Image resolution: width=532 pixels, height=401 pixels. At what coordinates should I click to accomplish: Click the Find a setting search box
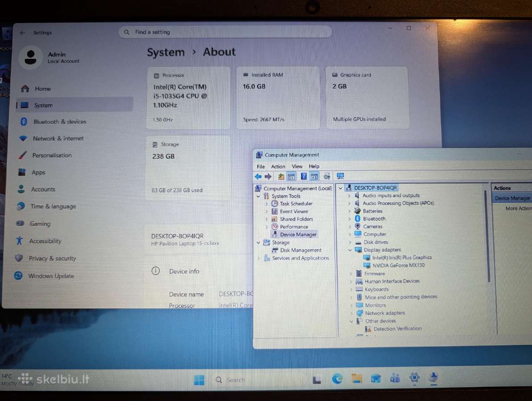[x=225, y=32]
